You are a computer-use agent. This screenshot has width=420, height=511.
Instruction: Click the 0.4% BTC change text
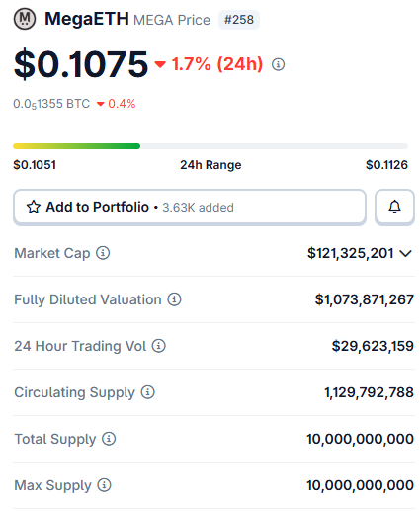pyautogui.click(x=122, y=104)
